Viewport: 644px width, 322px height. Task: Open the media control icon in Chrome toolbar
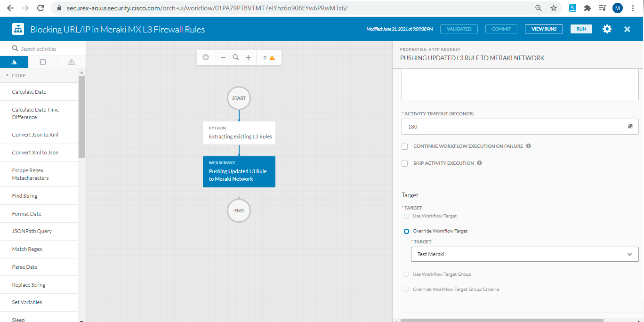coord(602,8)
